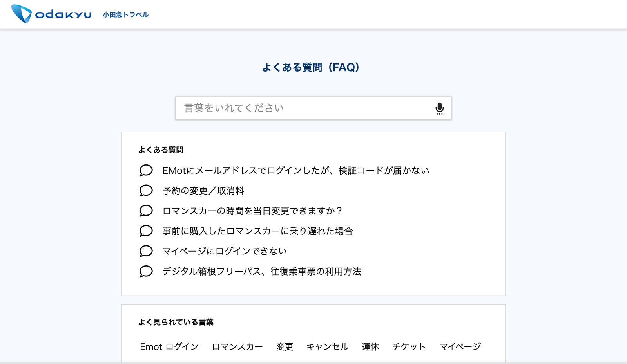Click the microphone icon for voice search
The image size is (627, 364).
coord(439,108)
